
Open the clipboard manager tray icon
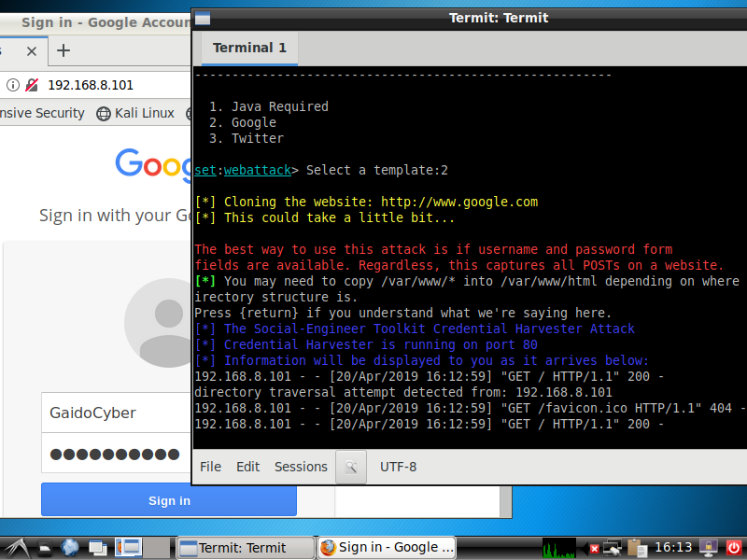638,548
